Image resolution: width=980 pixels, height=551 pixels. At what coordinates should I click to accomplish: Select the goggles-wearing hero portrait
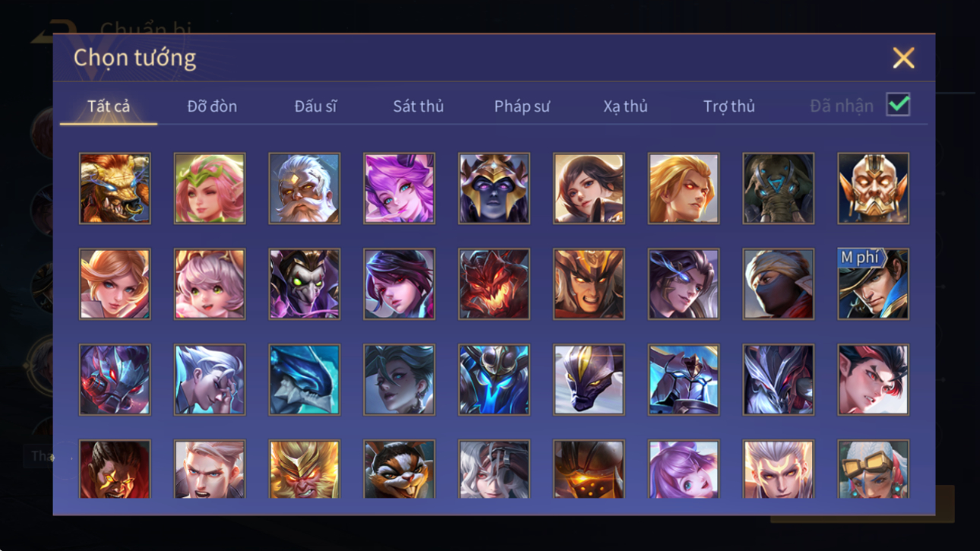(x=873, y=469)
